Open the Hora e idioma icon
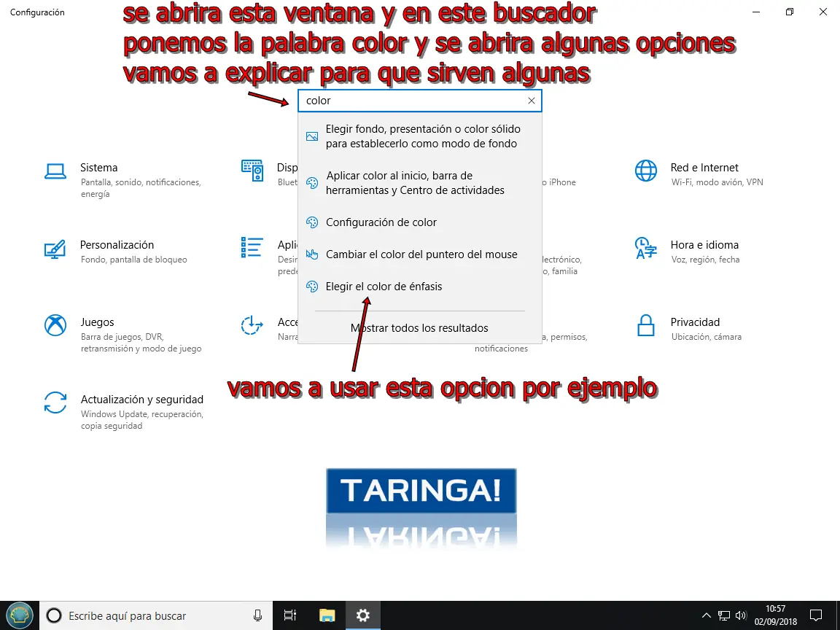This screenshot has width=840, height=630. [645, 248]
